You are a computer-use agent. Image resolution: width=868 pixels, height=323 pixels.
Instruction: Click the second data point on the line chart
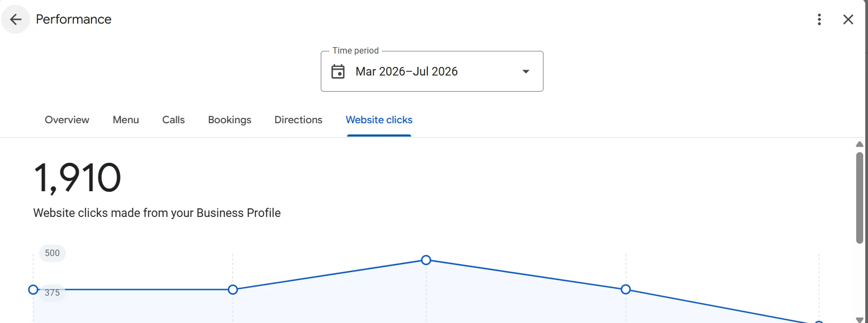pos(233,290)
